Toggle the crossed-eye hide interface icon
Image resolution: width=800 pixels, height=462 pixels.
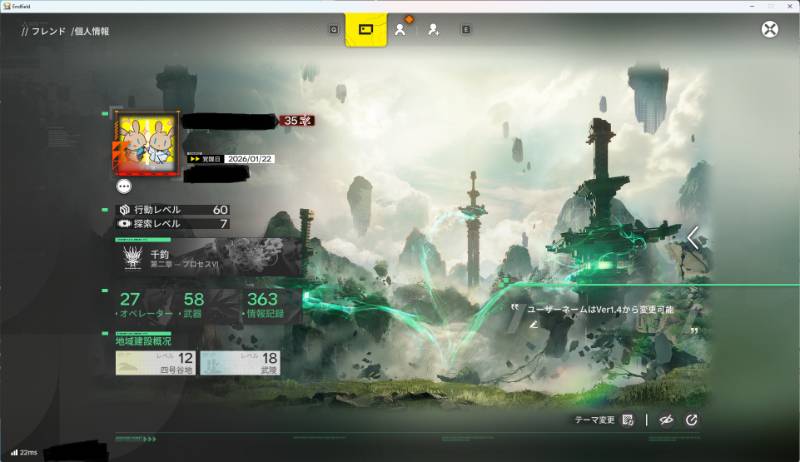[x=666, y=420]
